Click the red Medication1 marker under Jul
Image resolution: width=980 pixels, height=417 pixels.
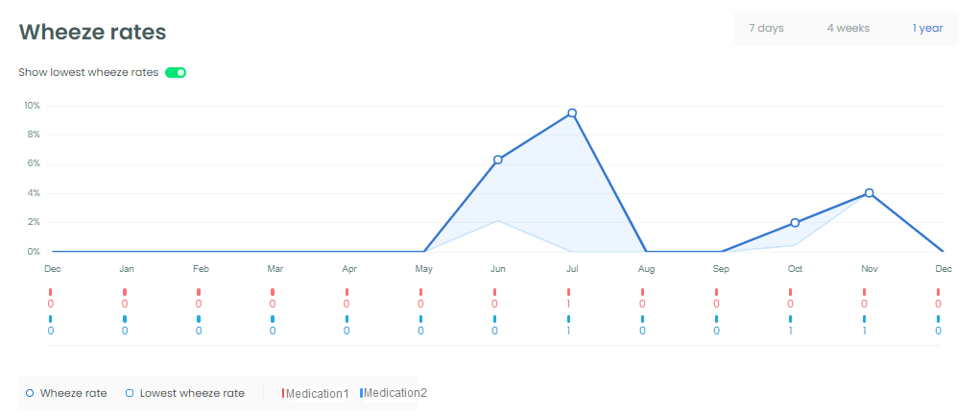tap(569, 292)
